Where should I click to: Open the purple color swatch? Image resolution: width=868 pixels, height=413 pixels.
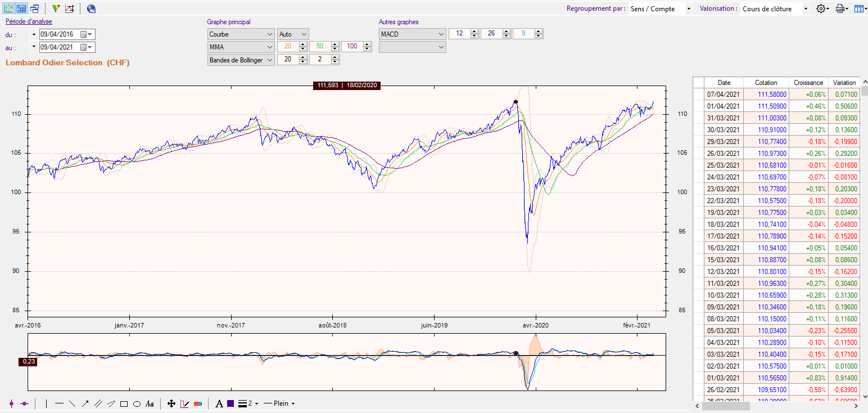tap(230, 403)
